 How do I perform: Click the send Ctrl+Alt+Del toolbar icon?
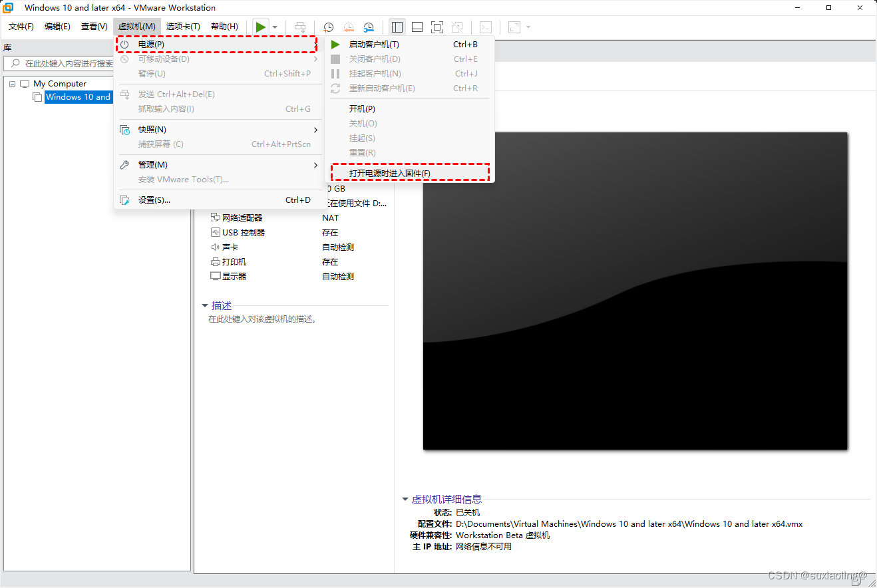click(300, 27)
